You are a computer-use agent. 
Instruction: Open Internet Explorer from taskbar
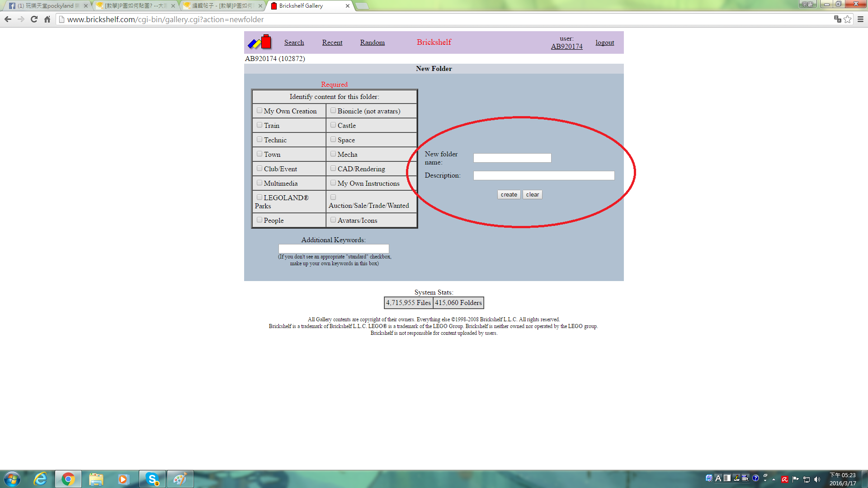point(41,479)
